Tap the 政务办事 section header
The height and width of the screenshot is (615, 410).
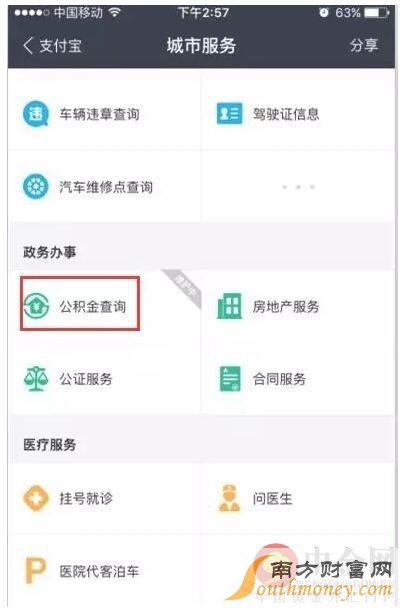tap(49, 252)
